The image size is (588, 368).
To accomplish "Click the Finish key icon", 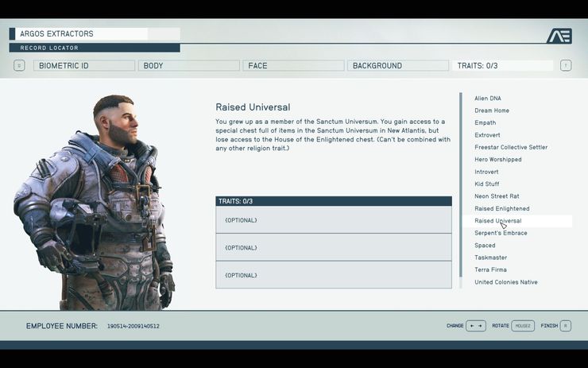I will pos(566,326).
